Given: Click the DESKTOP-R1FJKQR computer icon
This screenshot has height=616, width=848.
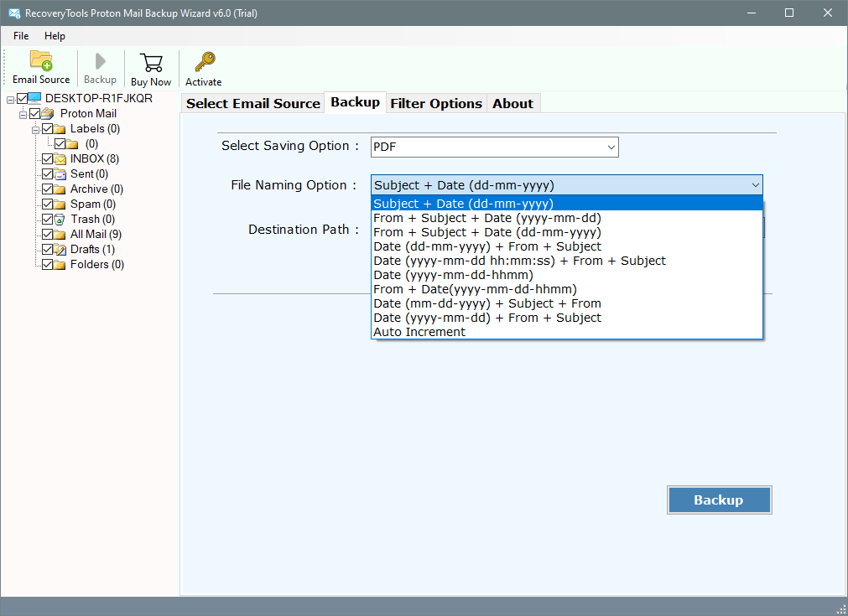Looking at the screenshot, I should (x=34, y=98).
